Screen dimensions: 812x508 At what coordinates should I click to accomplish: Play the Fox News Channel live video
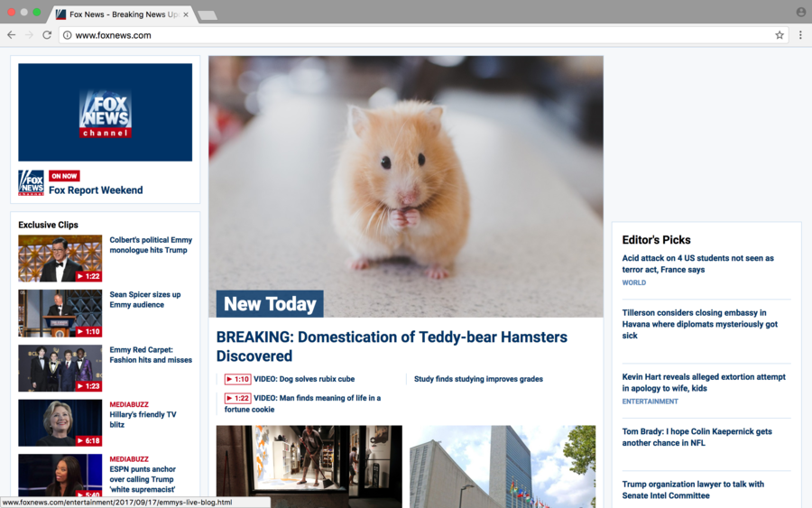tap(106, 113)
